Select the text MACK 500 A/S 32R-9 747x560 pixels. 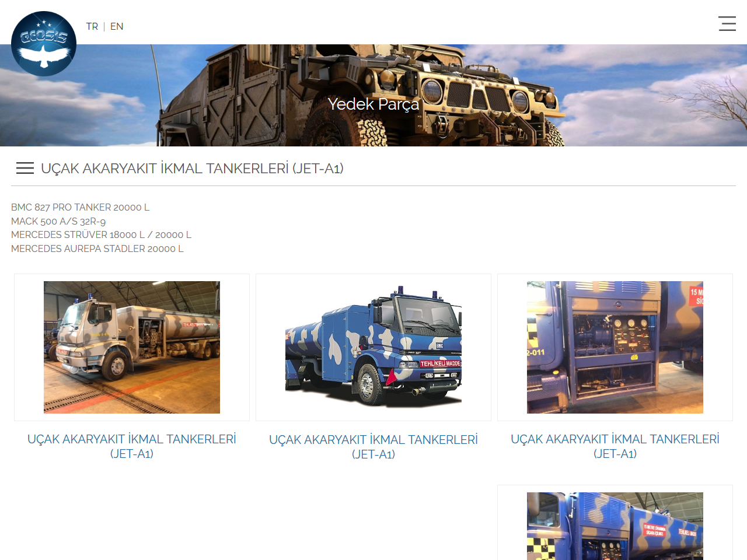[58, 221]
